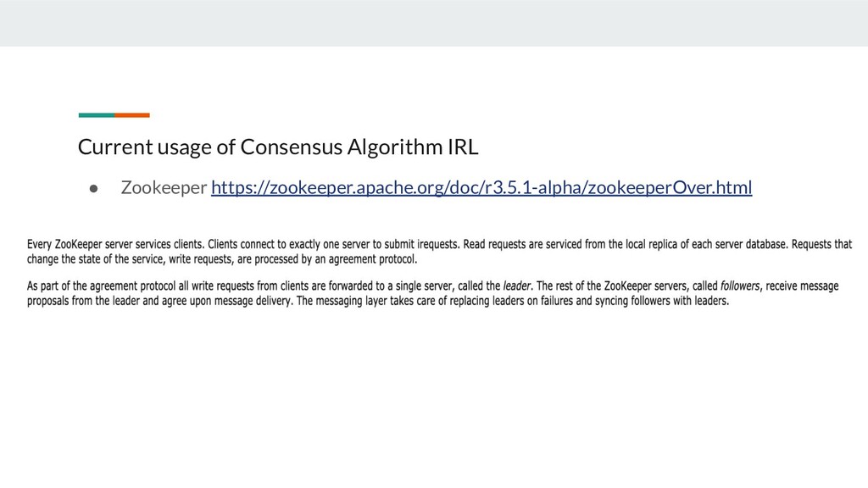Select the gray 'Zookeeper' bullet text

click(164, 187)
